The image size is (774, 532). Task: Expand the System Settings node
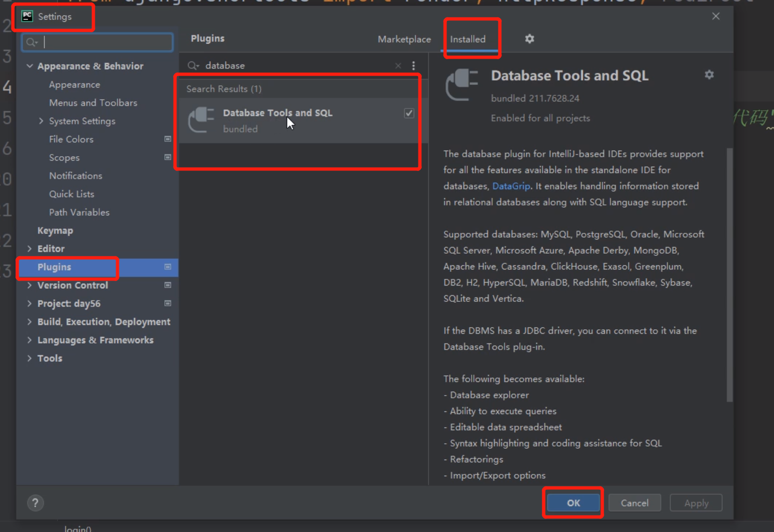[41, 121]
